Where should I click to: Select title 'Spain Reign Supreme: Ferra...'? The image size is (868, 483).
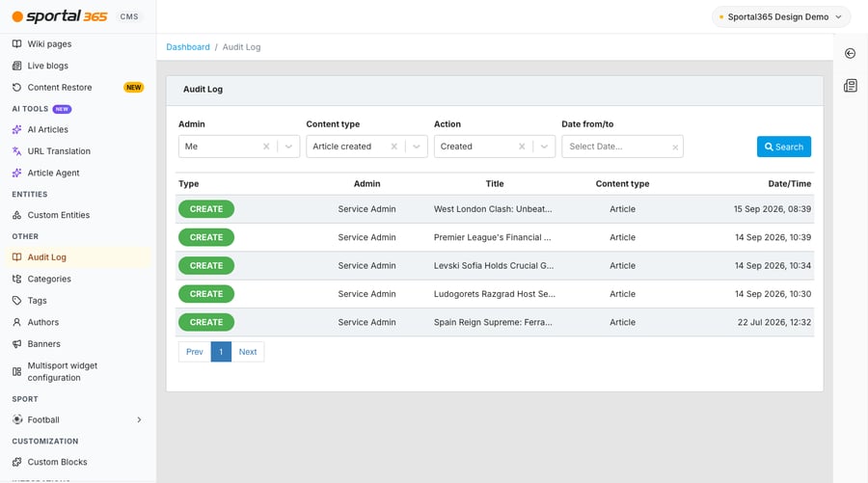point(493,322)
